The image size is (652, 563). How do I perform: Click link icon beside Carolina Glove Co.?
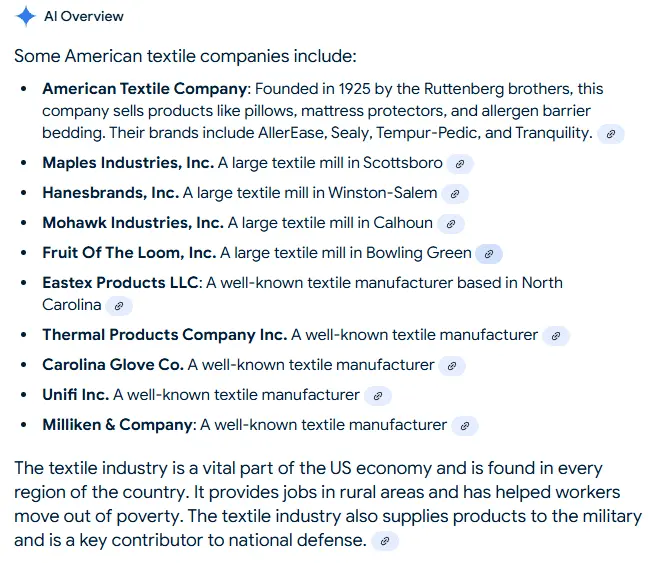452,366
